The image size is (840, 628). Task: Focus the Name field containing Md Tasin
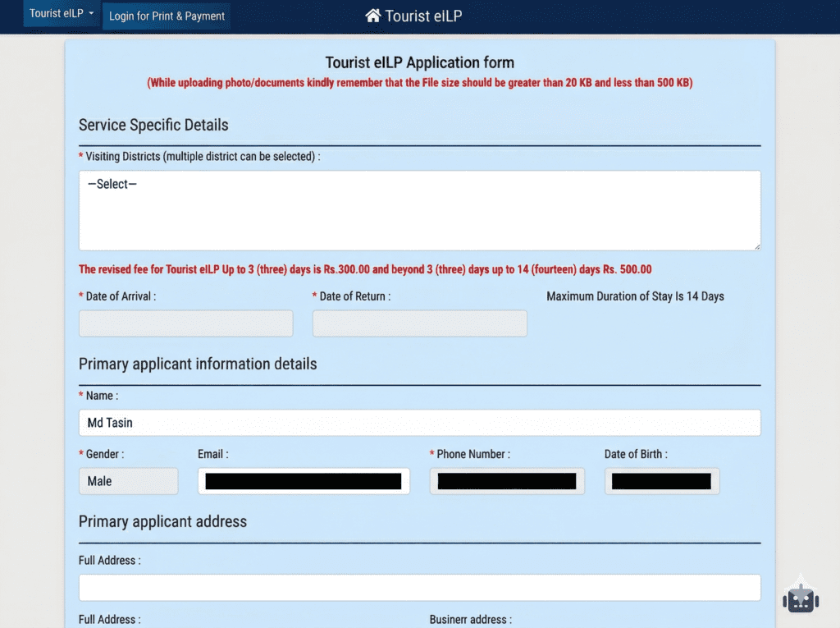(419, 423)
